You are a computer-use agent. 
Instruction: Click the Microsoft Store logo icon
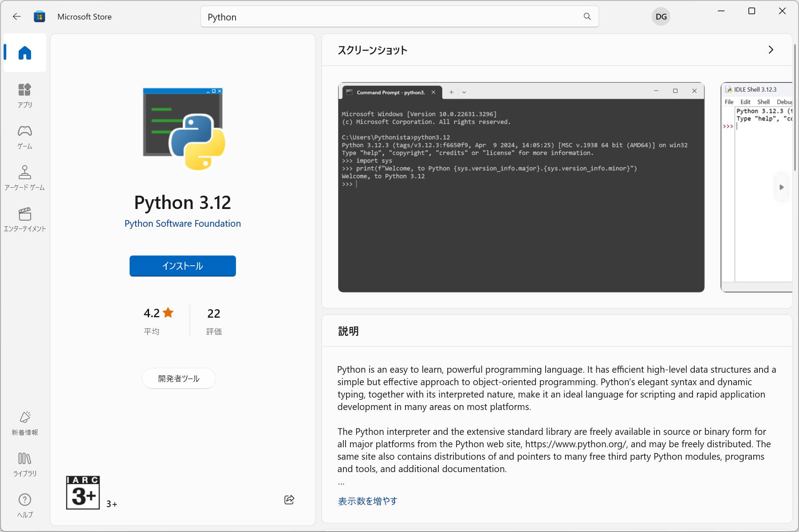point(39,17)
